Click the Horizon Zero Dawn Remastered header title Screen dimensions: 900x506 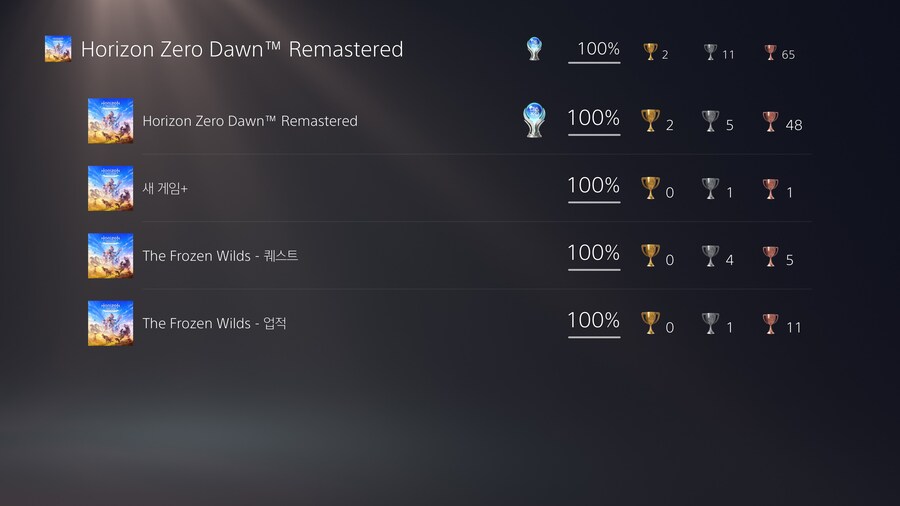242,49
